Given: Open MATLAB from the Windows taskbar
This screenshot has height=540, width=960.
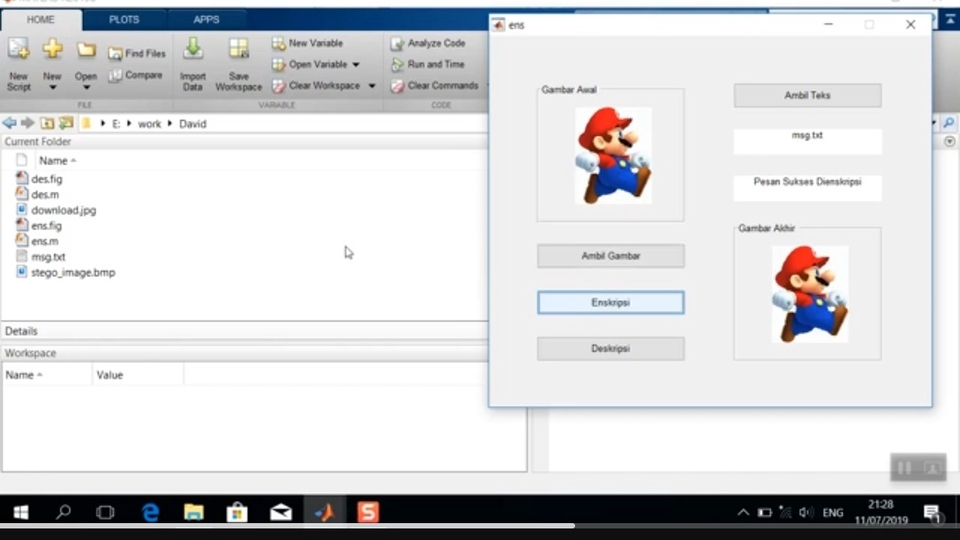Looking at the screenshot, I should 325,512.
